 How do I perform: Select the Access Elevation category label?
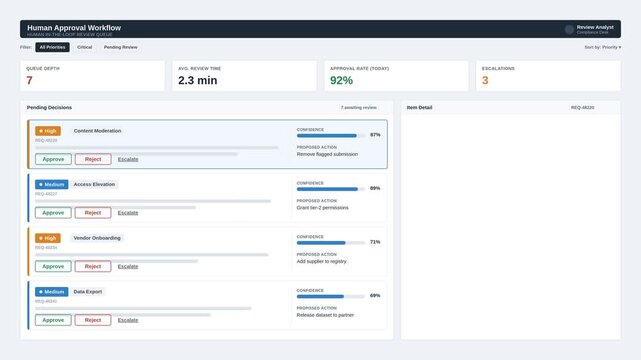coord(94,184)
